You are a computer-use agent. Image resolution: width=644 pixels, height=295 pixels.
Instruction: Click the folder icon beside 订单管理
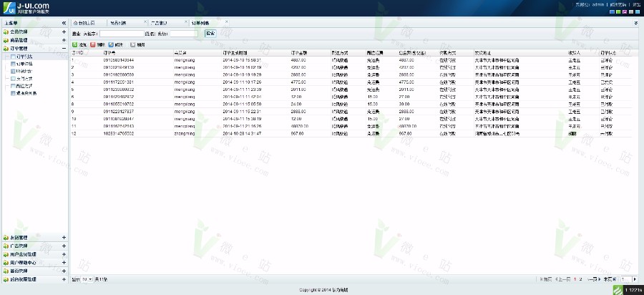(6, 49)
